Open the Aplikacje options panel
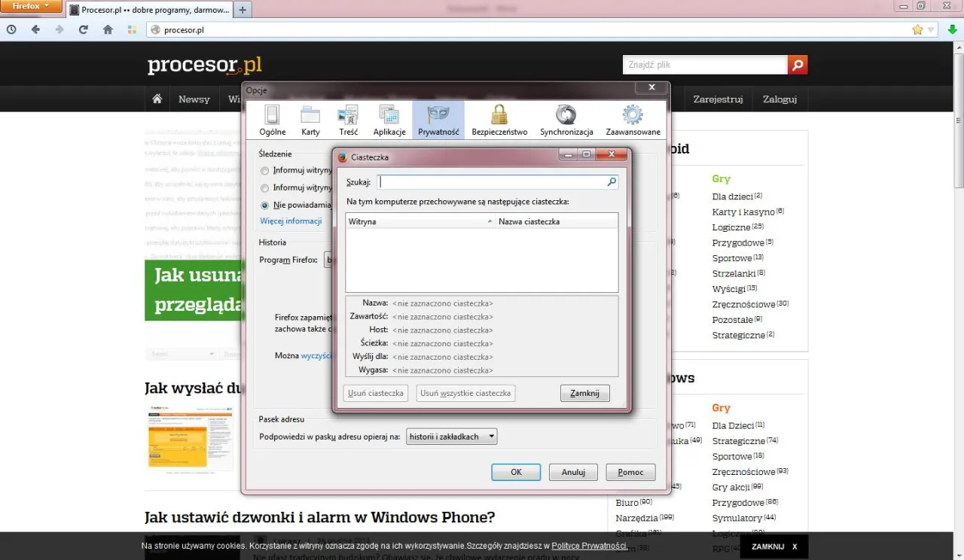The width and height of the screenshot is (964, 560). pyautogui.click(x=389, y=118)
